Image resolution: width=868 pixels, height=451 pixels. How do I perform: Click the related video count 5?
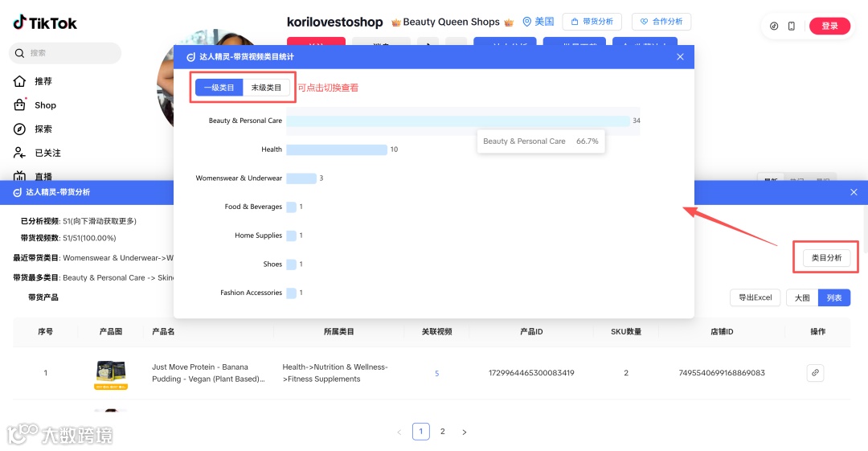(436, 374)
